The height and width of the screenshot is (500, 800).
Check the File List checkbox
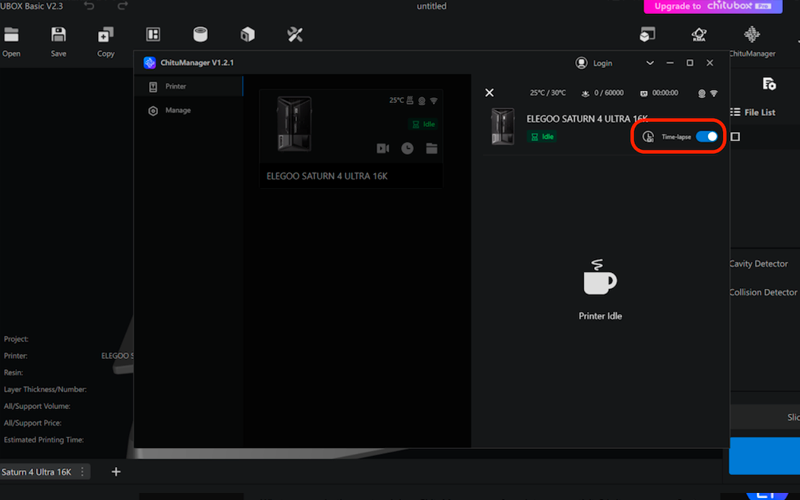[735, 137]
